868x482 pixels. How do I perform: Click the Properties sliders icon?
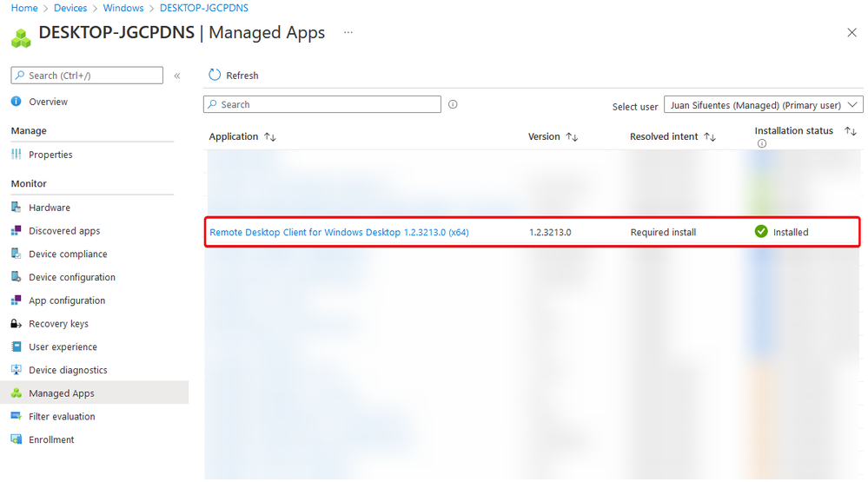16,155
